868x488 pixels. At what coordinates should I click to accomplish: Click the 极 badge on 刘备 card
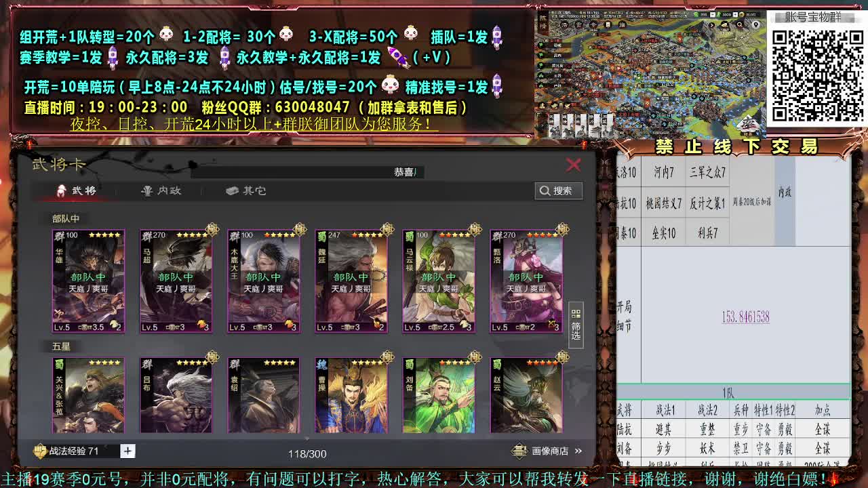pos(475,357)
